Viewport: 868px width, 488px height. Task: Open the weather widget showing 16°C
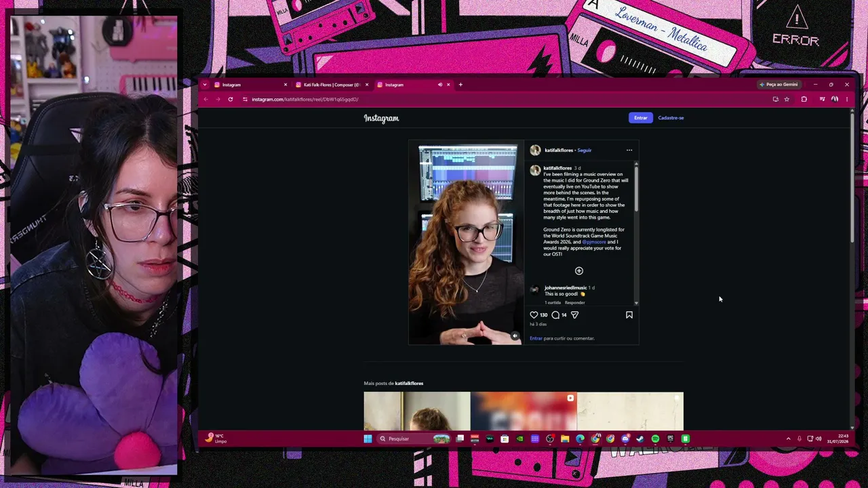[x=217, y=439]
